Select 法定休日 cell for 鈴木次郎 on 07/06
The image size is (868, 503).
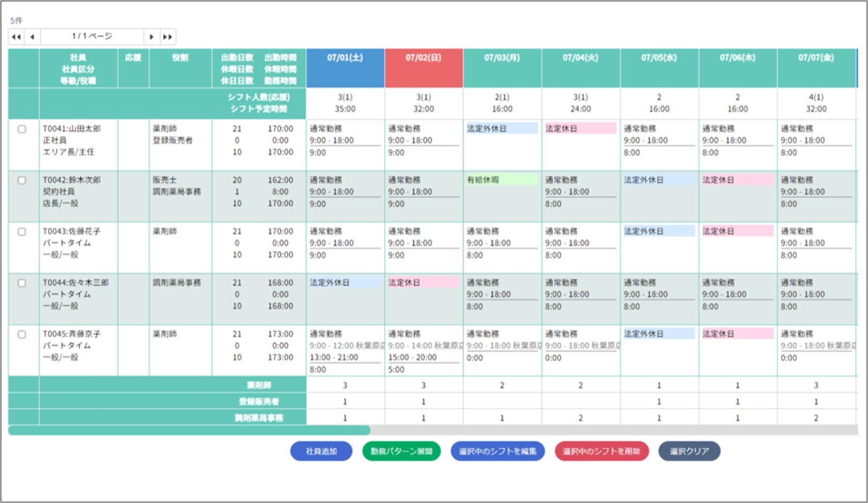(738, 180)
